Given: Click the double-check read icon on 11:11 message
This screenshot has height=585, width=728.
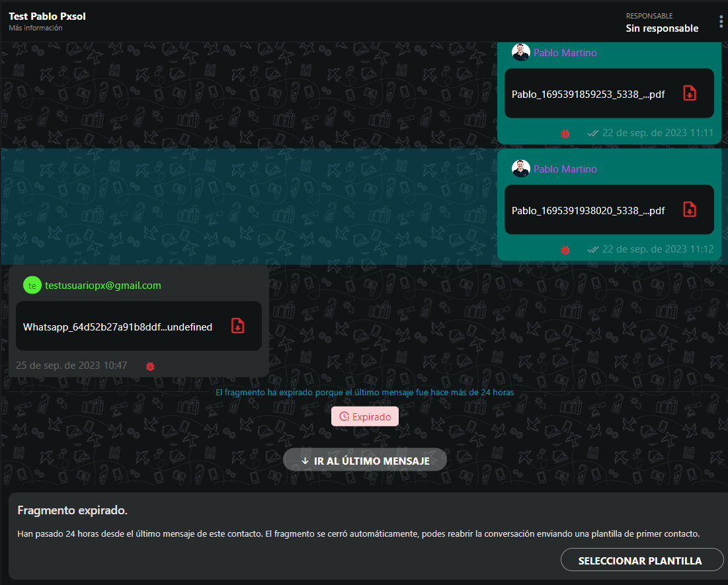Looking at the screenshot, I should (592, 134).
